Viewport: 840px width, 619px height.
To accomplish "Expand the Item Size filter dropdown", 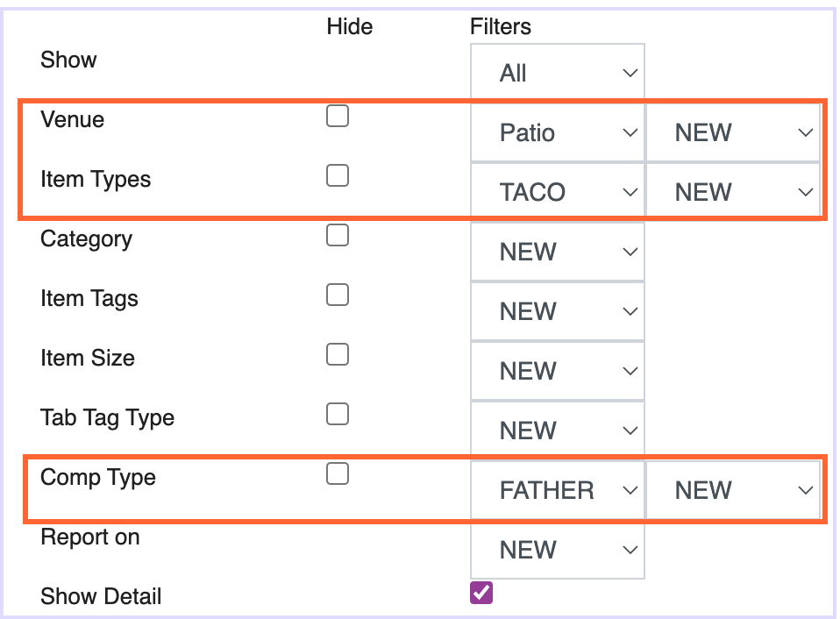I will point(558,371).
